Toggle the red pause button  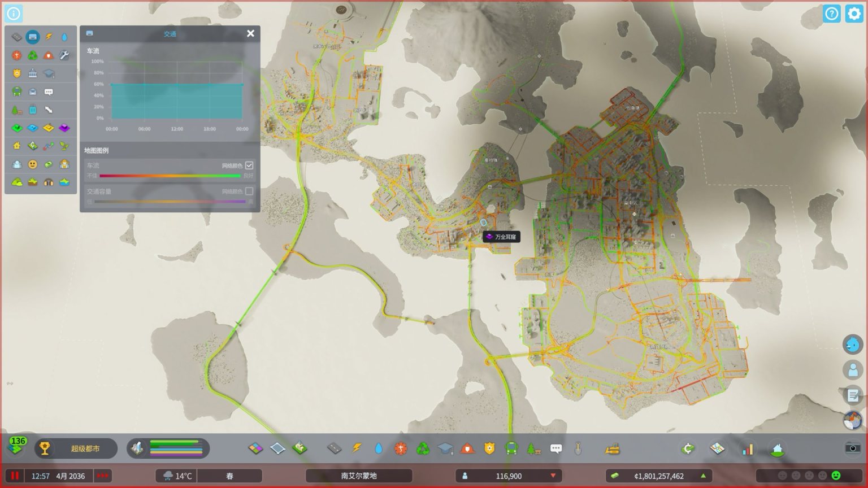(x=15, y=476)
